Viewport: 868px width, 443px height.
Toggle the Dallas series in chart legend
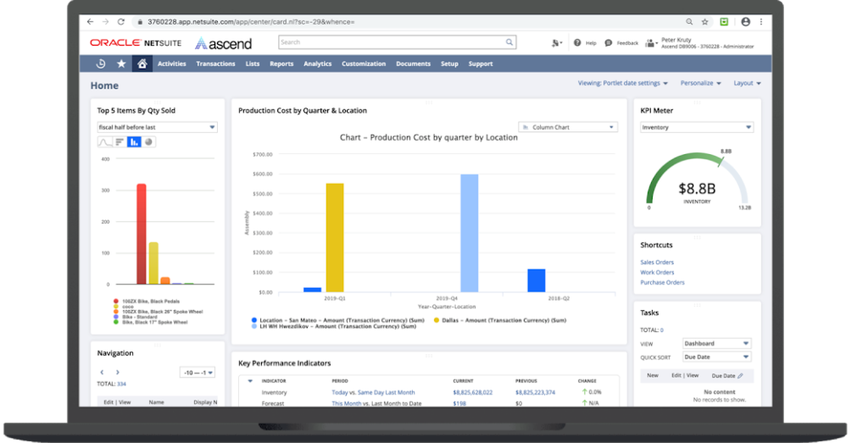click(500, 320)
